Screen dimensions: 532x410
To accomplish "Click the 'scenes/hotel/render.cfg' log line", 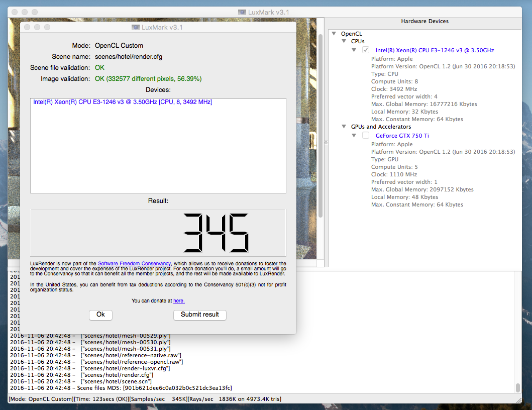I will pyautogui.click(x=82, y=375).
